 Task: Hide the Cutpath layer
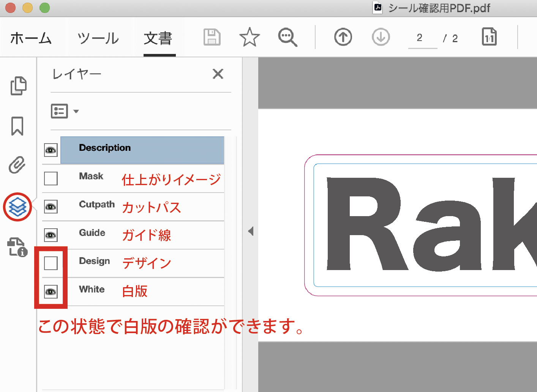[x=51, y=207]
